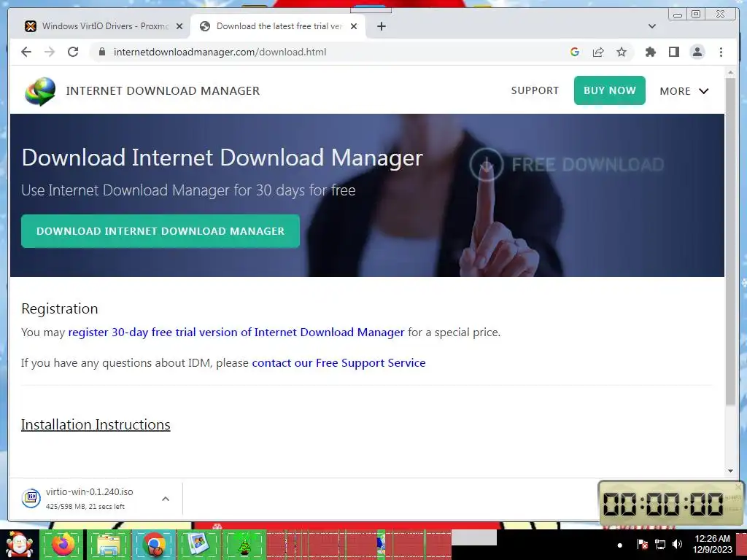Image resolution: width=747 pixels, height=560 pixels.
Task: Click the Google icon in address bar
Action: point(575,52)
